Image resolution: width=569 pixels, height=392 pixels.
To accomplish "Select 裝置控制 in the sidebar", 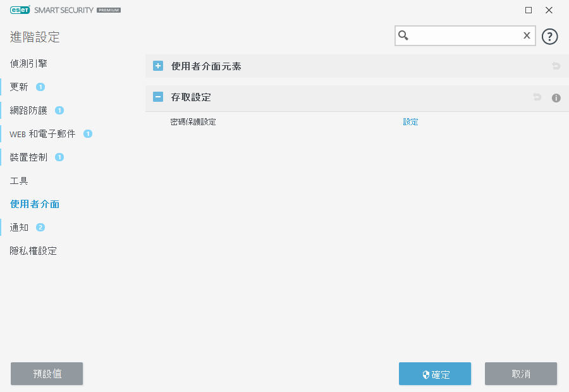I will (28, 157).
